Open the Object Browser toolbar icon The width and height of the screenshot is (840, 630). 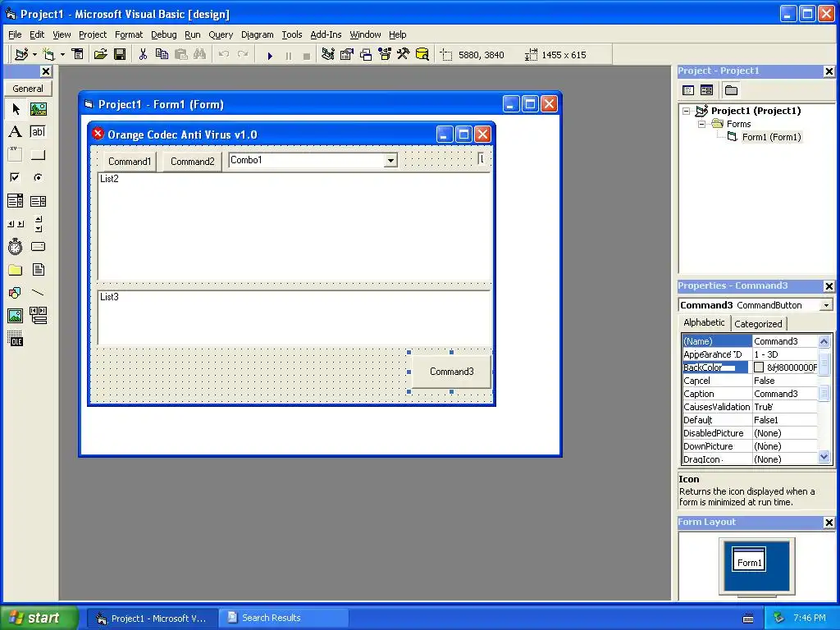point(385,55)
